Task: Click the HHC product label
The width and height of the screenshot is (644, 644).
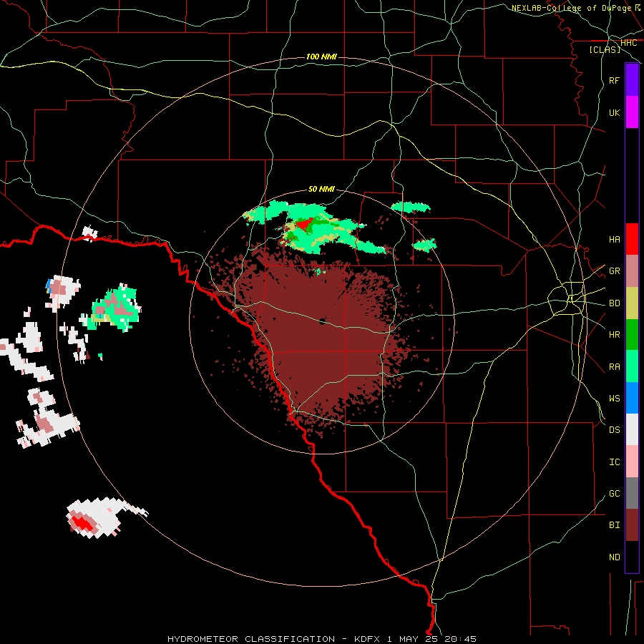Action: point(628,43)
